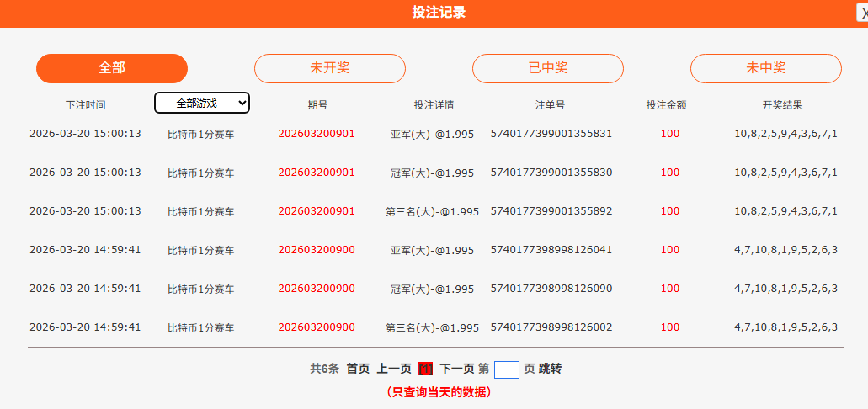Click order number 5740177399001355892
Screen dimensions: 868x409
pos(551,211)
